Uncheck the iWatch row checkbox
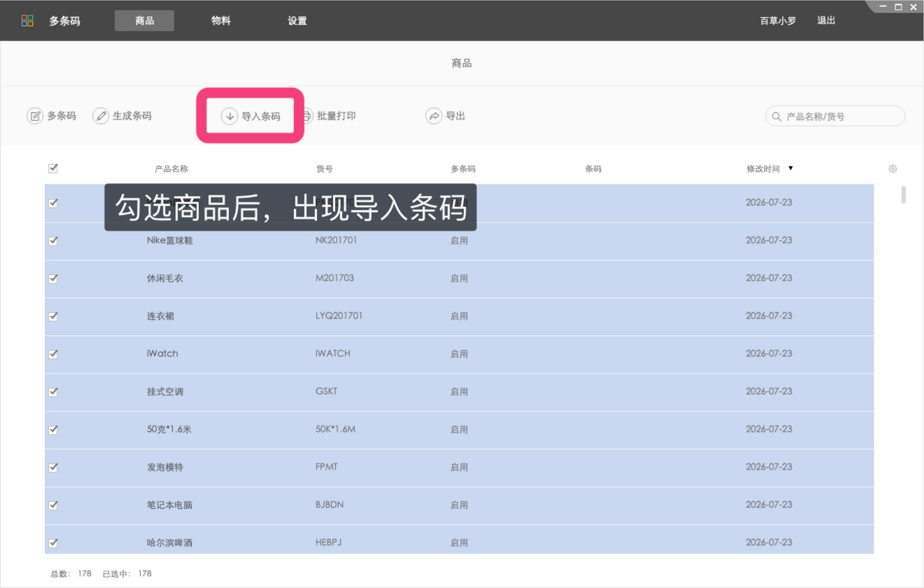Screen dimensions: 924x588 pyautogui.click(x=53, y=354)
